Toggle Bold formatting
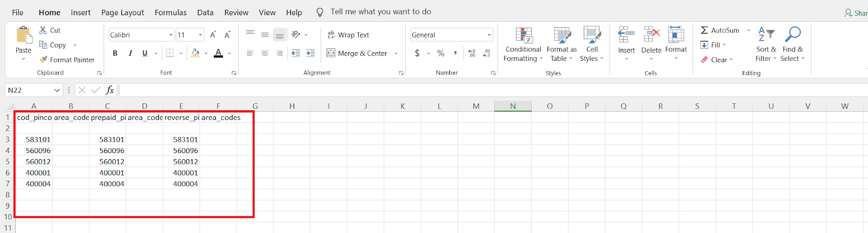868x233 pixels. pos(115,53)
